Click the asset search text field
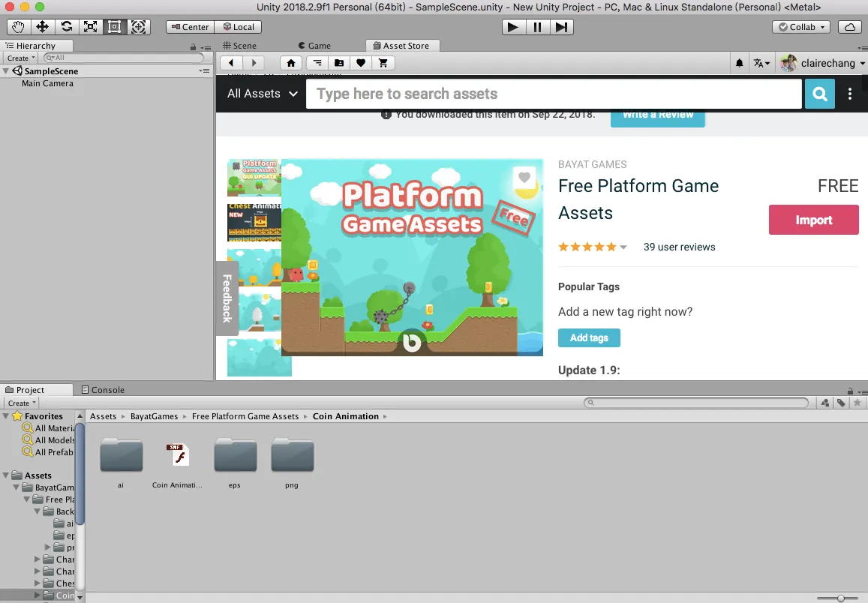Viewport: 868px width, 603px height. click(554, 94)
